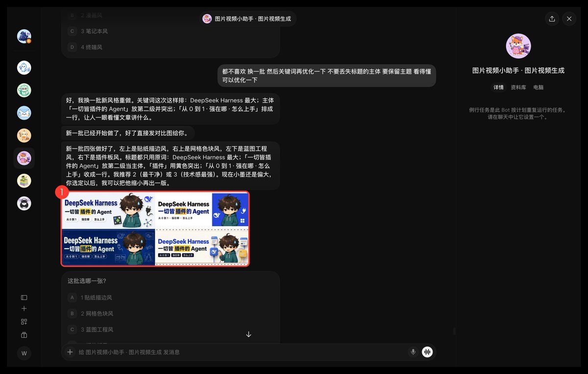Start voice mode with waveform button

click(427, 352)
